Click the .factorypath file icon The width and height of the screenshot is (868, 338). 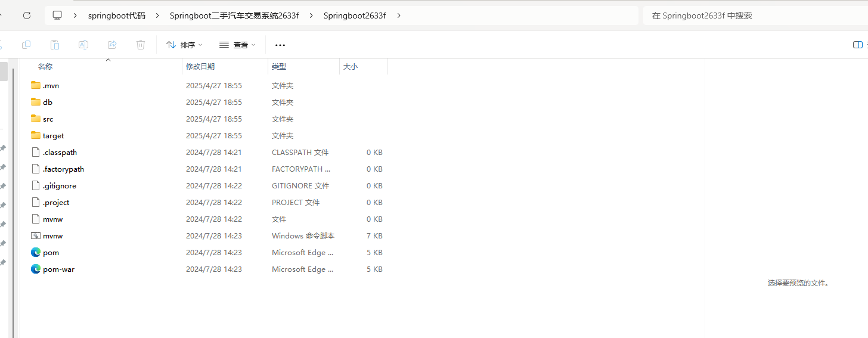[36, 169]
